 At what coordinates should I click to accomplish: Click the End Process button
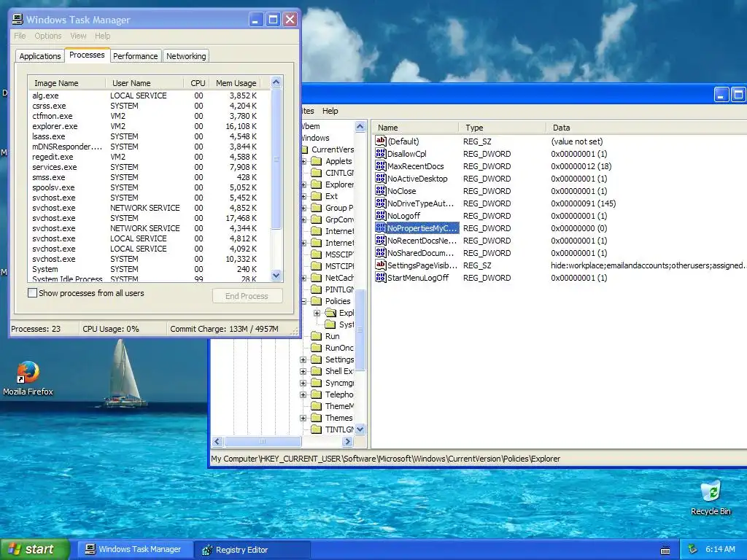[x=247, y=296]
